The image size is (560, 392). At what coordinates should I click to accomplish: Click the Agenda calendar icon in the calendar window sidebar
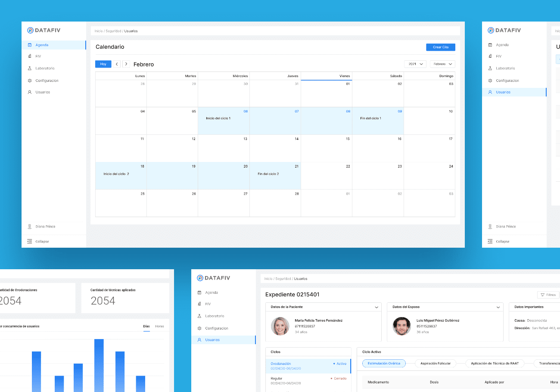pyautogui.click(x=30, y=45)
